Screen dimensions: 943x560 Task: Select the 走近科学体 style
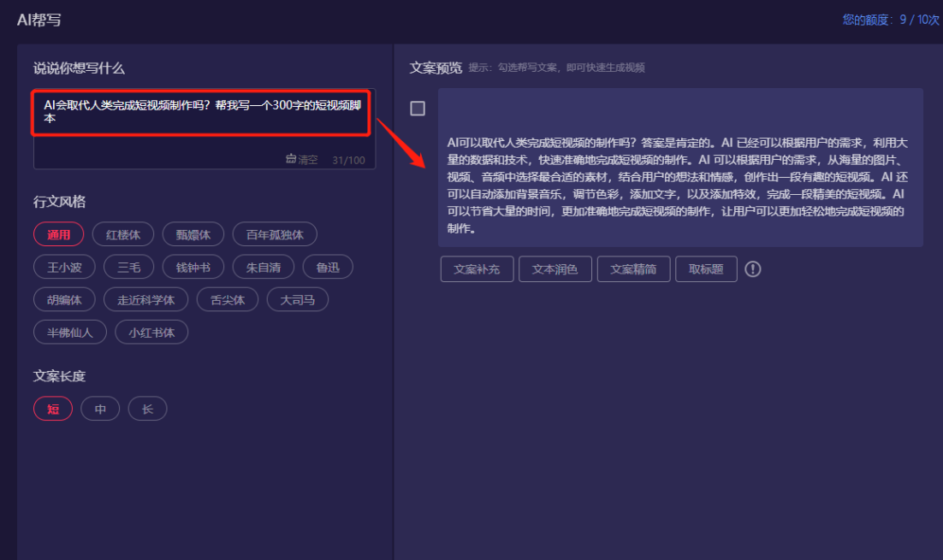145,299
